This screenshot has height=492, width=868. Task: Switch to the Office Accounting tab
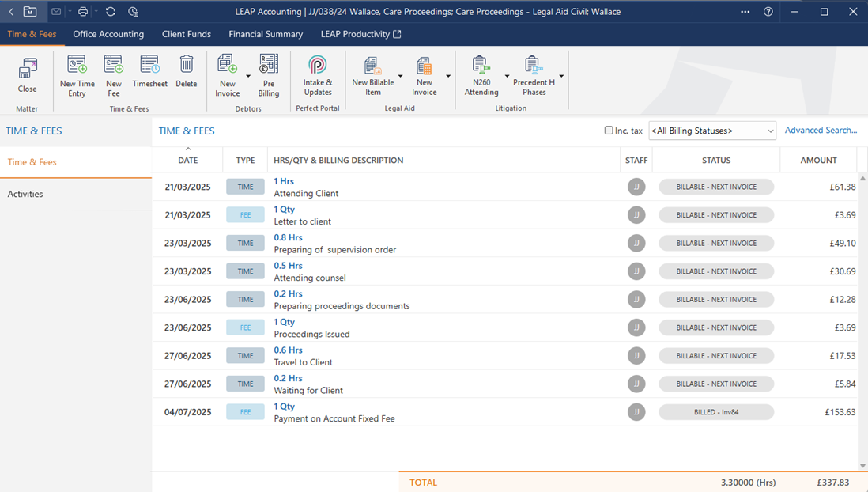coord(108,34)
